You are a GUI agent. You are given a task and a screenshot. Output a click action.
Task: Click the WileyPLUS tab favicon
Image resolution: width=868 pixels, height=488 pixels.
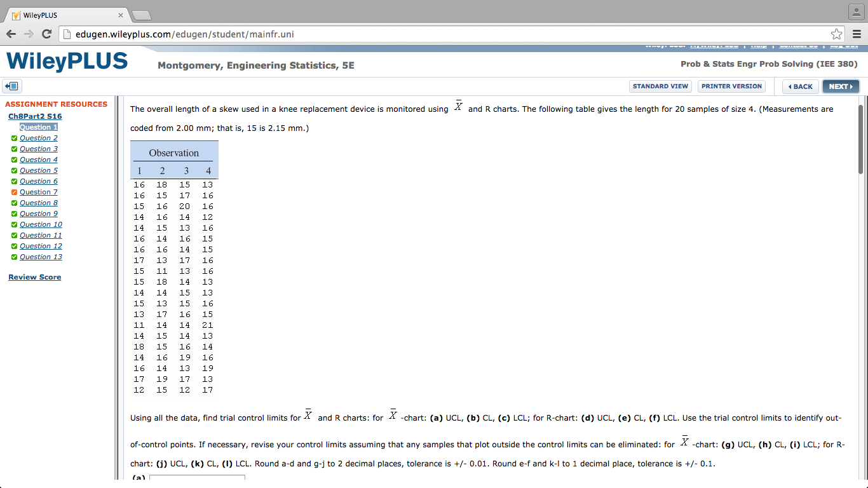coord(16,15)
